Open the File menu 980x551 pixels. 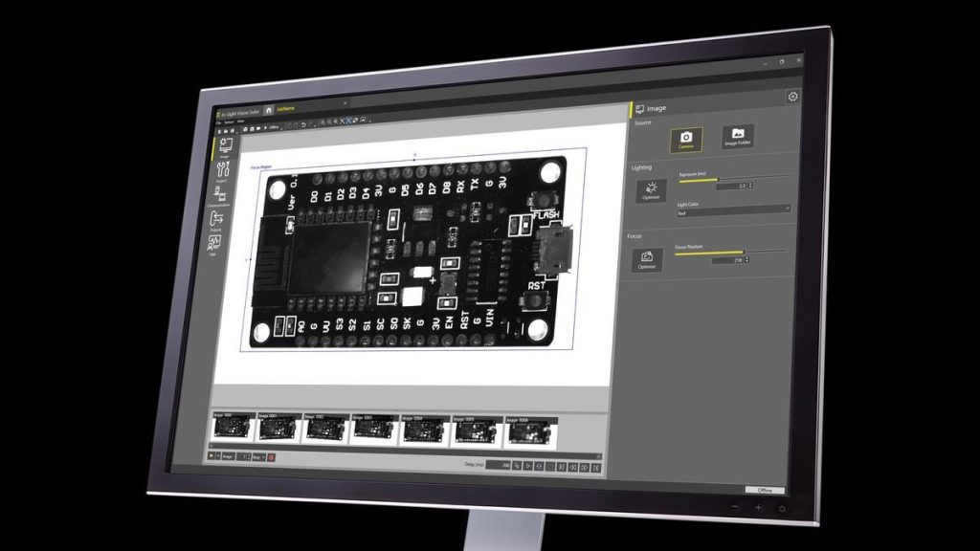(x=219, y=122)
